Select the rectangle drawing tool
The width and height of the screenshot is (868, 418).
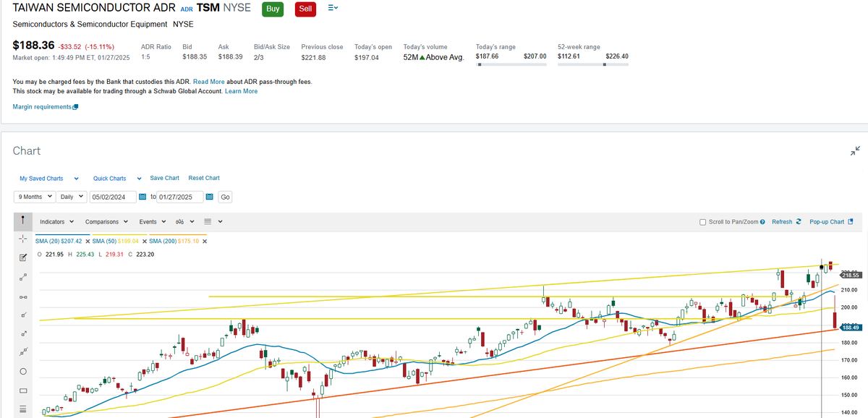(22, 390)
